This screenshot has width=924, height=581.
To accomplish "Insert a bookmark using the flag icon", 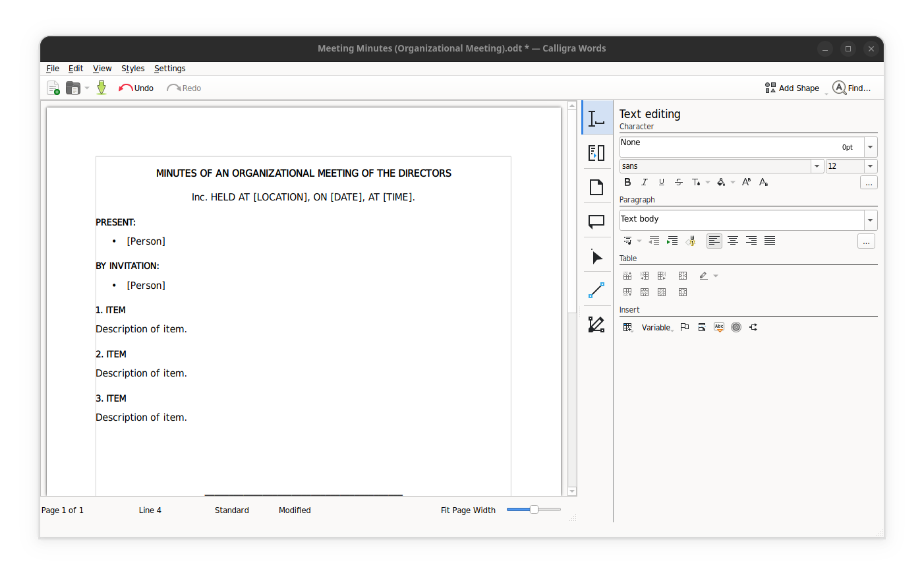I will (x=684, y=326).
